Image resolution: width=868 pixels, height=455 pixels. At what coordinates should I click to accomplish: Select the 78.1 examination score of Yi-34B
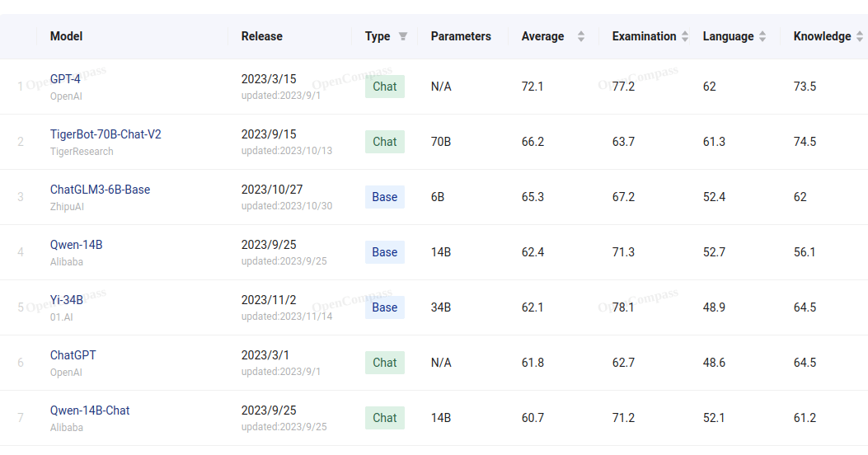pyautogui.click(x=623, y=307)
